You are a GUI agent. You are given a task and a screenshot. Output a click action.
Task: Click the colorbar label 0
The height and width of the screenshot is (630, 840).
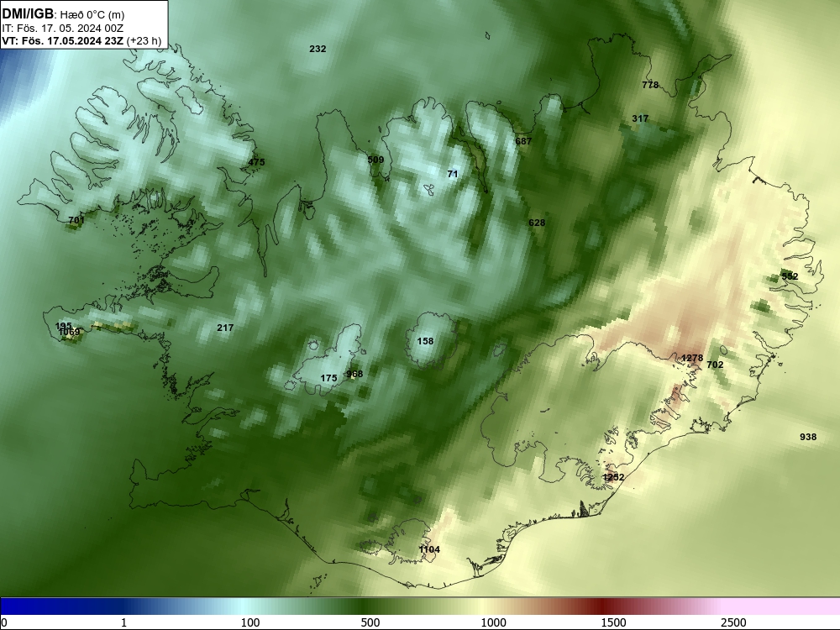click(x=5, y=622)
